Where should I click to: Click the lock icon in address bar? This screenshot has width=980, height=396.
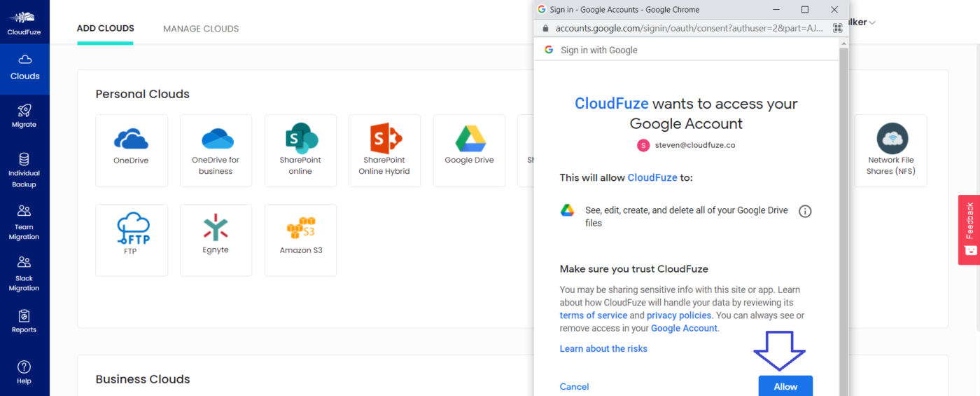(x=545, y=28)
